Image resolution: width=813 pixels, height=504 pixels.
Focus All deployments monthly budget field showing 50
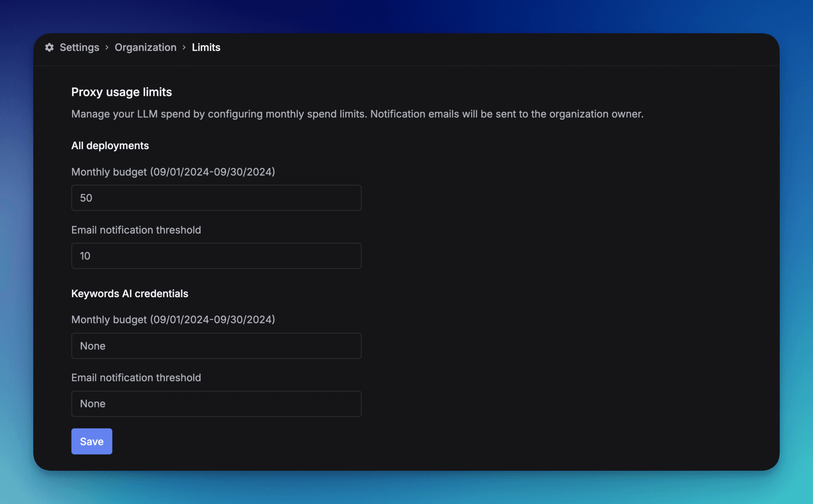216,198
